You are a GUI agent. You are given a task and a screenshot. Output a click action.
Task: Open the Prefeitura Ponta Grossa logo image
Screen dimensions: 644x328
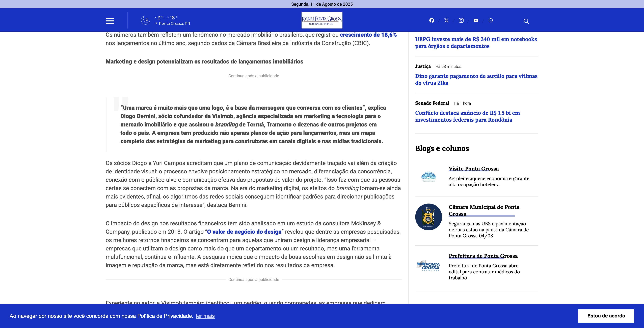click(x=428, y=266)
